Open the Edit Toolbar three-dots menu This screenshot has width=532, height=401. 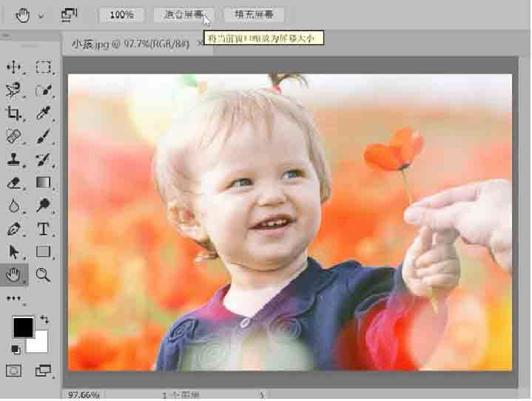point(13,299)
